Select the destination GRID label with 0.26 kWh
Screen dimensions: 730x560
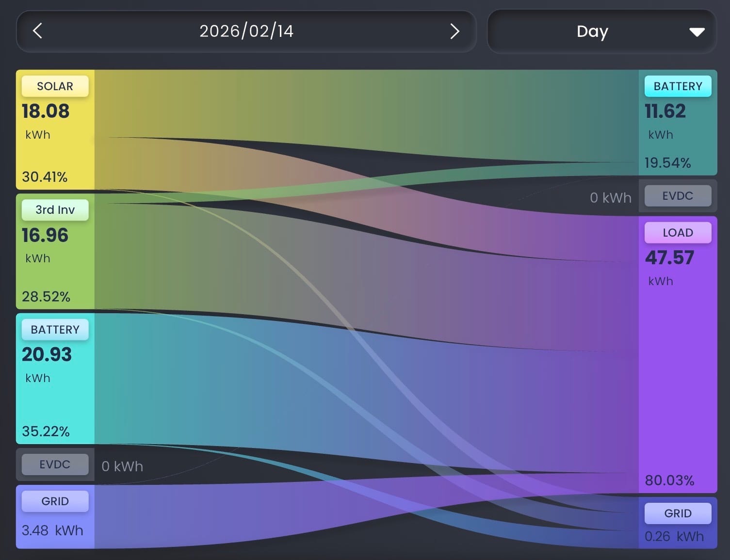tap(678, 513)
